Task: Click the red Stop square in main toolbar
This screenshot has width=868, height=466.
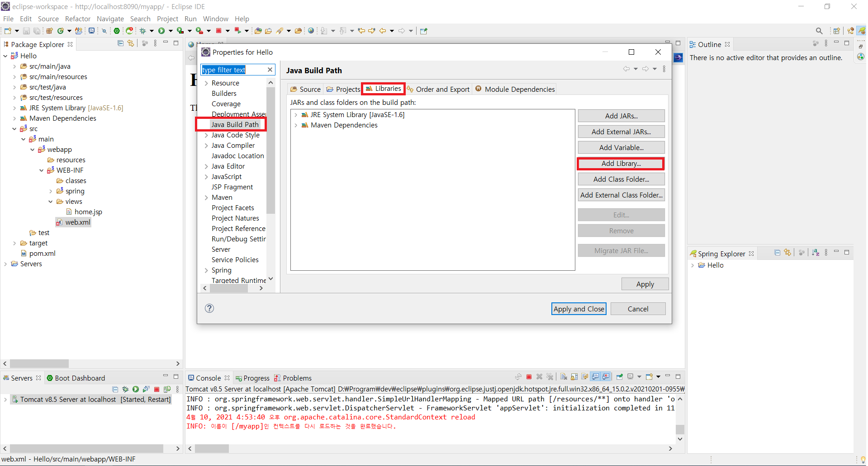Action: click(218, 31)
